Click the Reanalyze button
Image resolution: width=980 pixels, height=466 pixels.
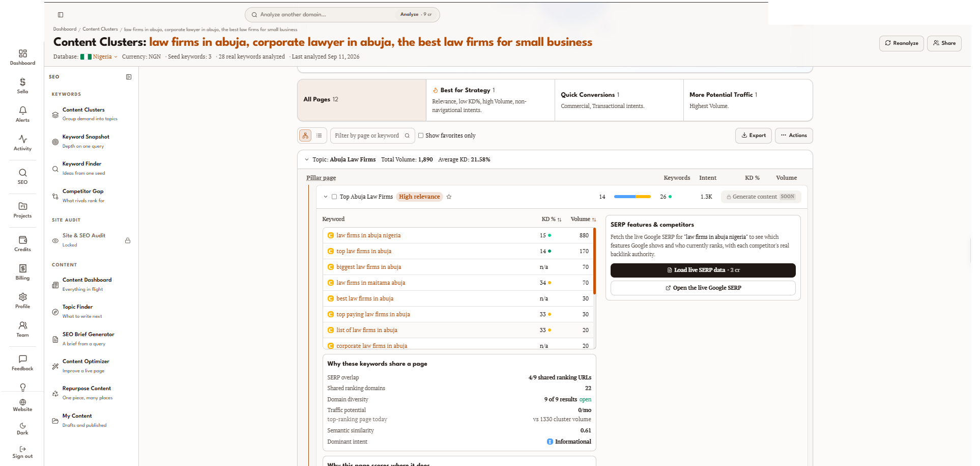(x=902, y=43)
